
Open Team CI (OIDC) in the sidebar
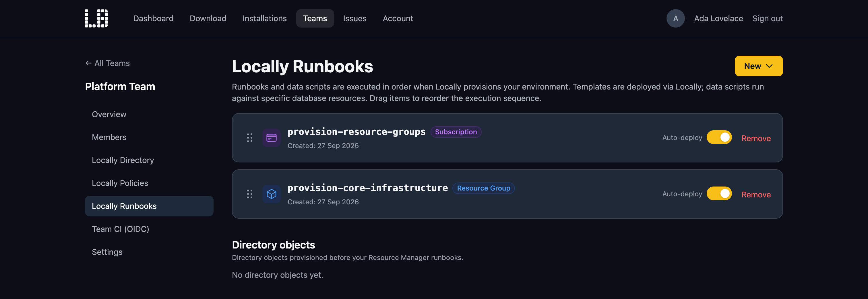[149, 229]
